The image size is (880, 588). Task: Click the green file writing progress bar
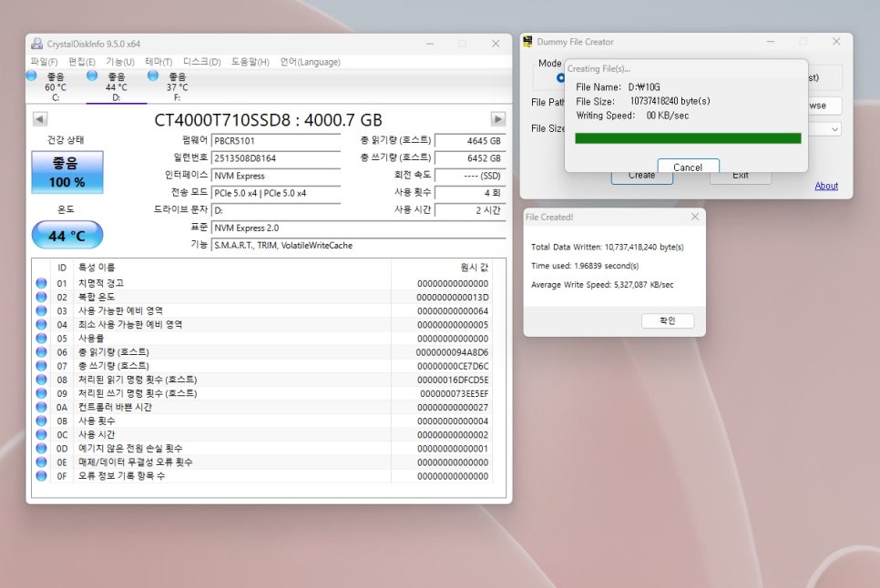point(688,137)
